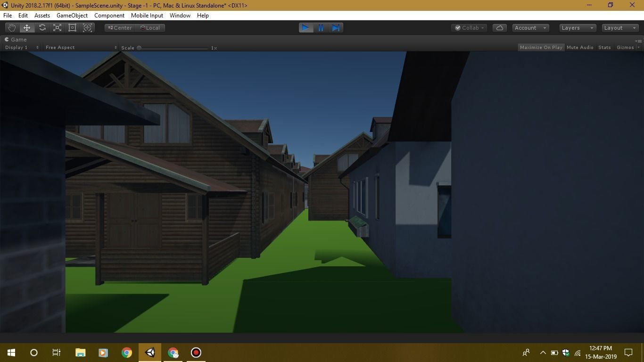Screen dimensions: 644x362
Task: Open network Wi-Fi tray icon
Action: (x=578, y=353)
